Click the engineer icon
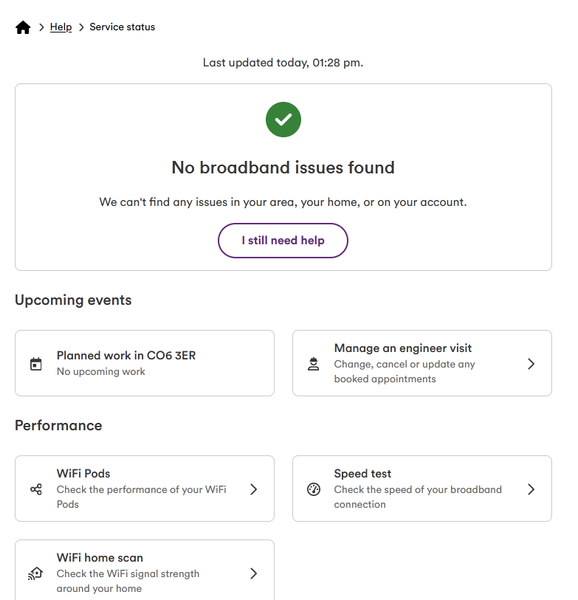This screenshot has width=578, height=600. click(x=314, y=364)
